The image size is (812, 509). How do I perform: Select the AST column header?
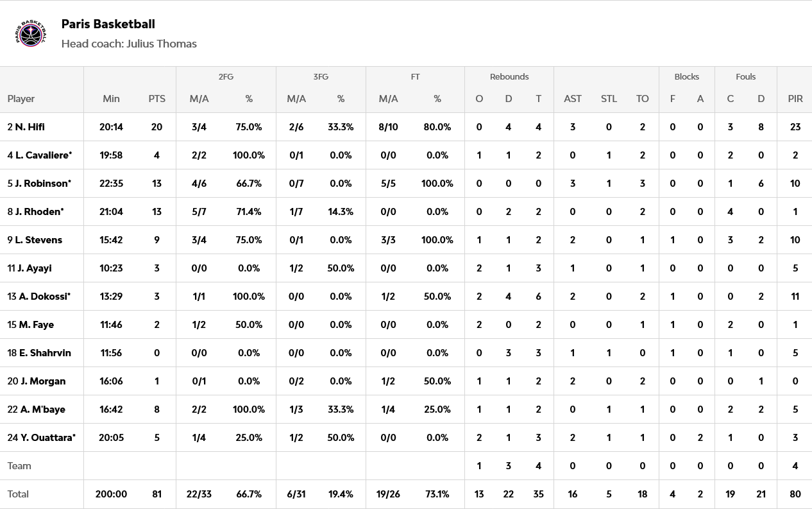[573, 99]
